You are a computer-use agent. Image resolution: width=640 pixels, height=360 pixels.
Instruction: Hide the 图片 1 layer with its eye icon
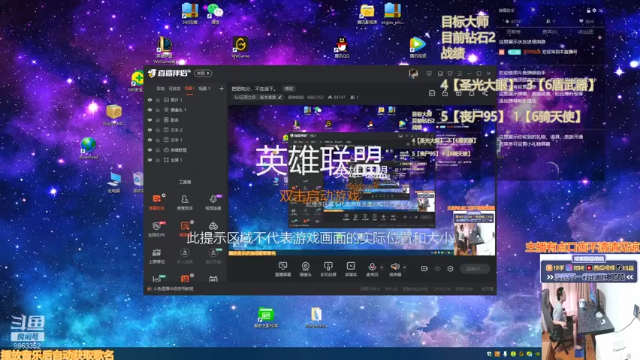[150, 100]
